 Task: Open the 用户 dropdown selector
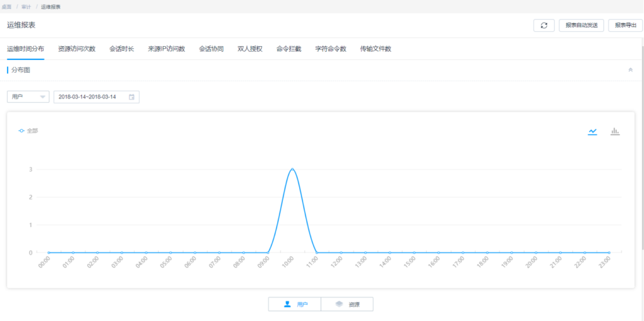pyautogui.click(x=28, y=97)
